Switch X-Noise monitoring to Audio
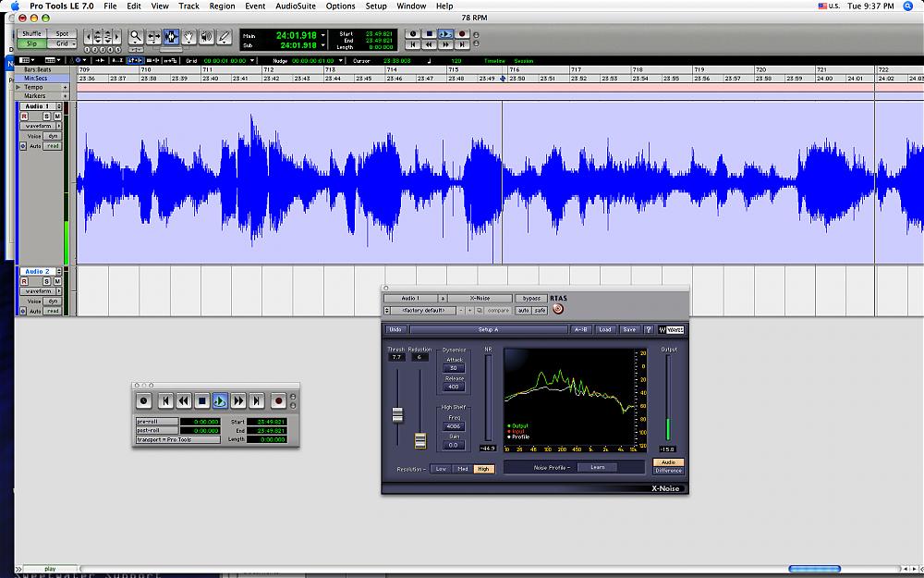924x578 pixels. click(x=668, y=462)
